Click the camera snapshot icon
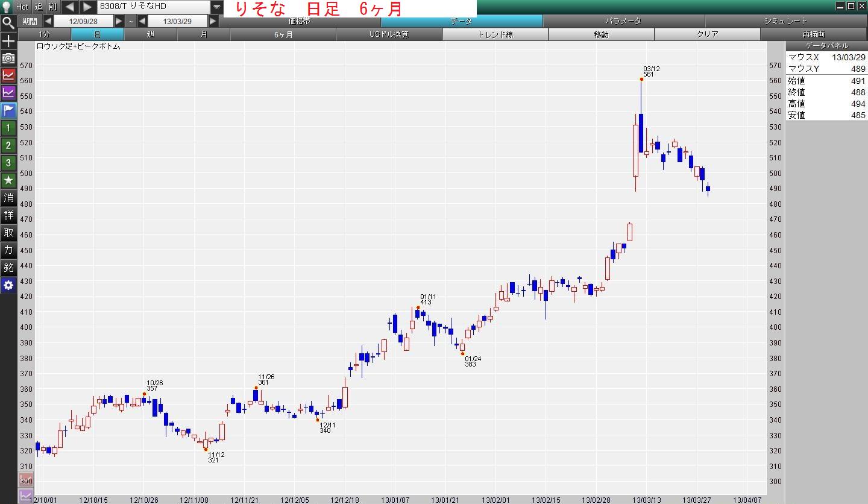 8,58
